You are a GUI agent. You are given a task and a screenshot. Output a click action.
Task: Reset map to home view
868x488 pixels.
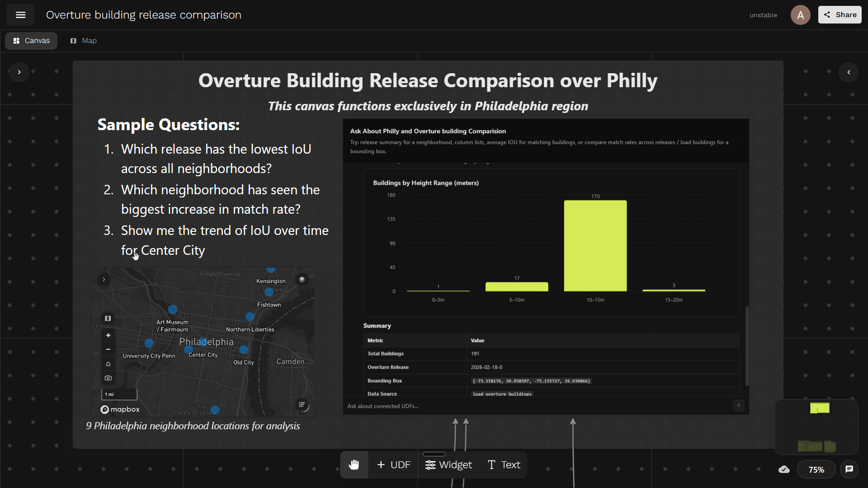[x=108, y=364]
